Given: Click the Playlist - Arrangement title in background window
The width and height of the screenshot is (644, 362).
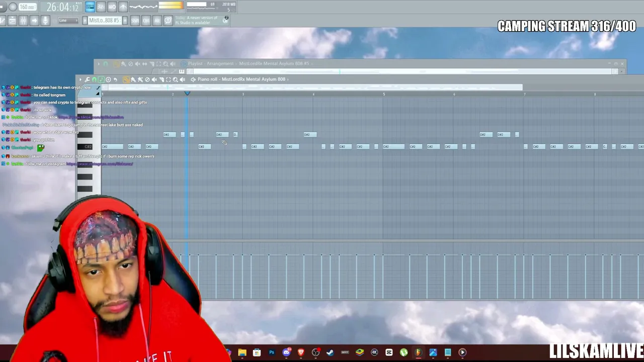Looking at the screenshot, I should pos(211,64).
